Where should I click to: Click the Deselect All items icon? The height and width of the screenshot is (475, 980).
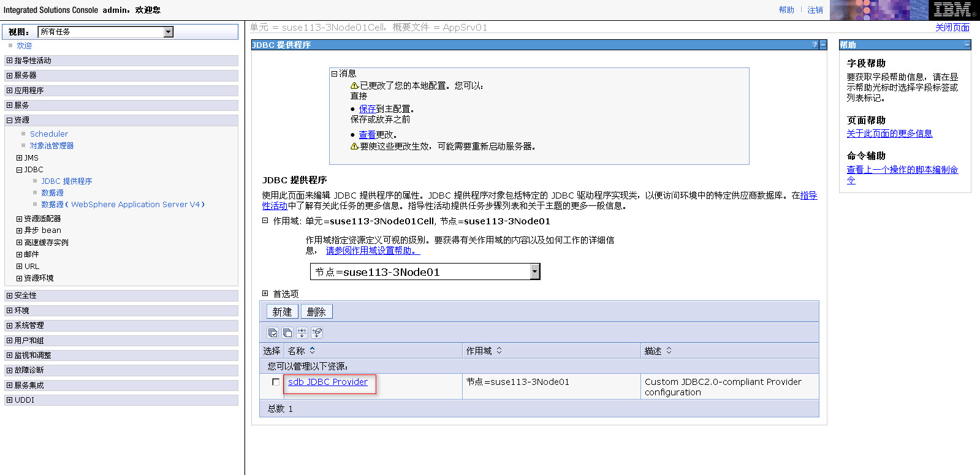(x=287, y=333)
